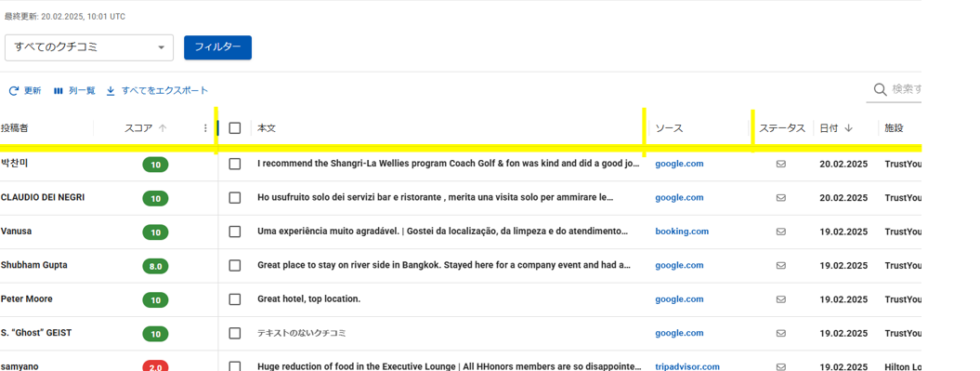Click the red 2.0 score badge for samyano
Image resolution: width=980 pixels, height=371 pixels.
pos(156,366)
